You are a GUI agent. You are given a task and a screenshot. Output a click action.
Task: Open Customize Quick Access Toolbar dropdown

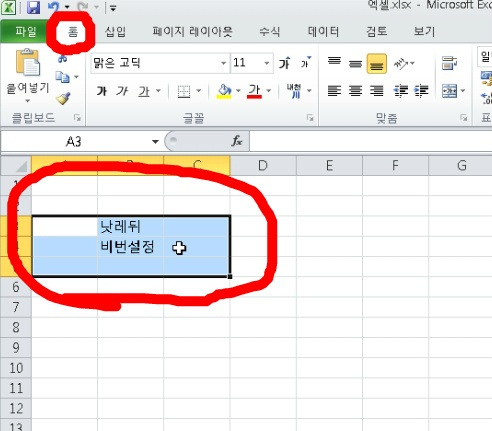113,8
